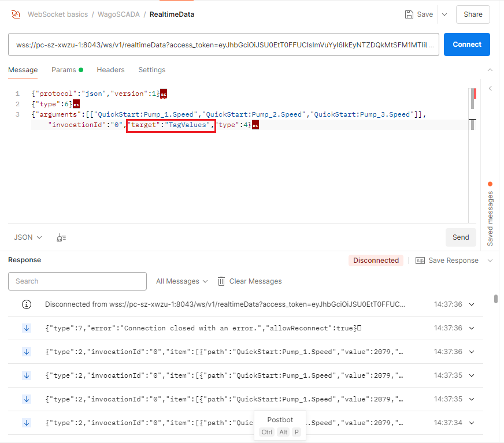Click the Save Response icon
The image size is (504, 443).
coord(420,260)
